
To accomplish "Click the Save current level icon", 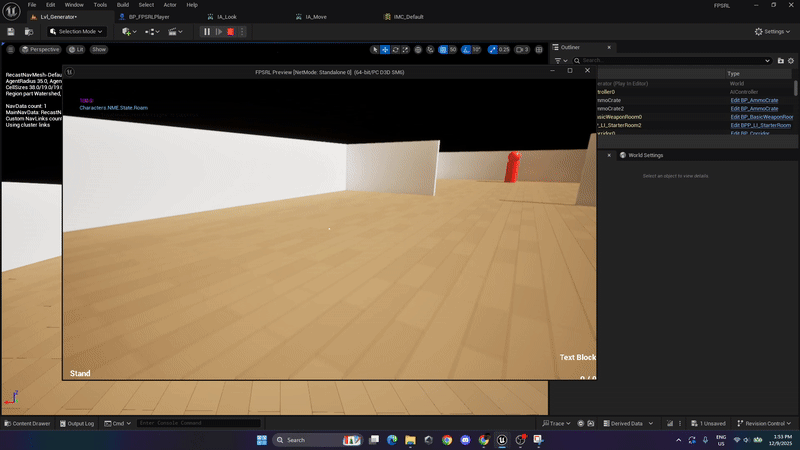I will point(13,32).
